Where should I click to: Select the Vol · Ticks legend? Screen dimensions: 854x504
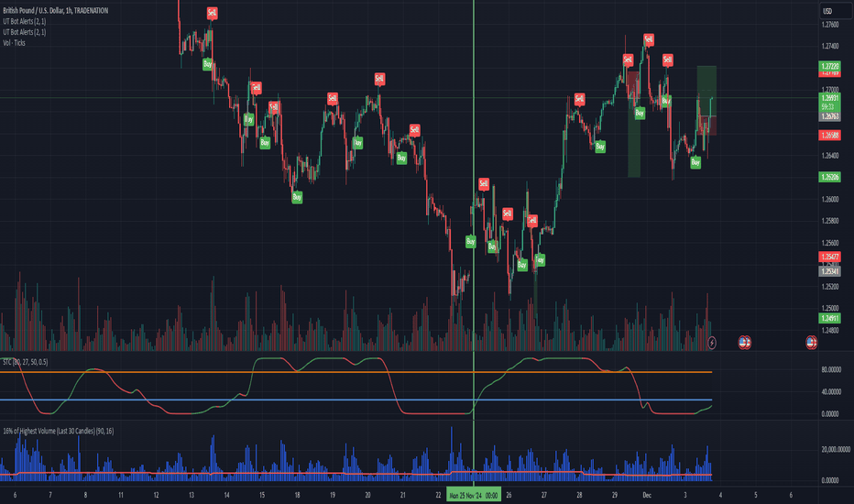point(14,42)
